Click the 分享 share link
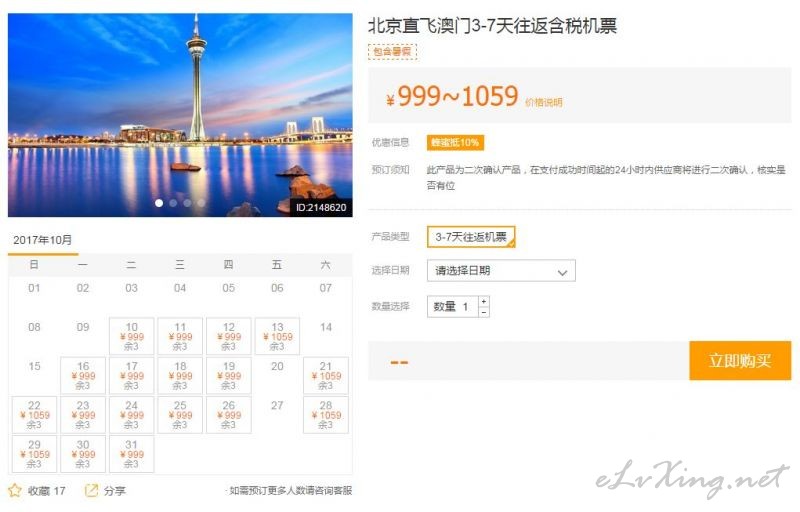The width and height of the screenshot is (800, 512). point(114,491)
